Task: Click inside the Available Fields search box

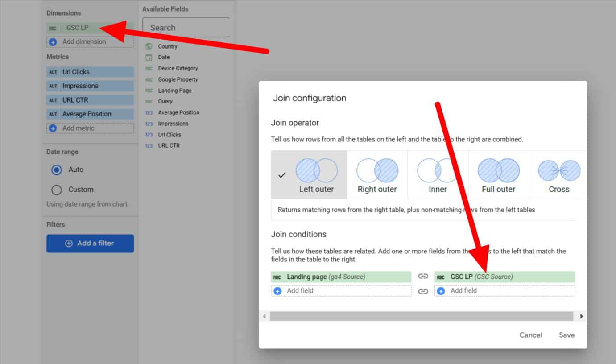Action: click(x=186, y=27)
